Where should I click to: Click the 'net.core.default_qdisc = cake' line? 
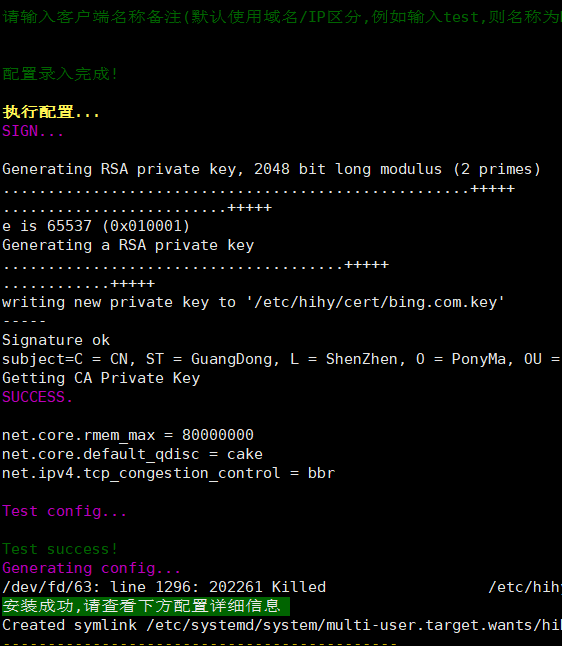132,454
